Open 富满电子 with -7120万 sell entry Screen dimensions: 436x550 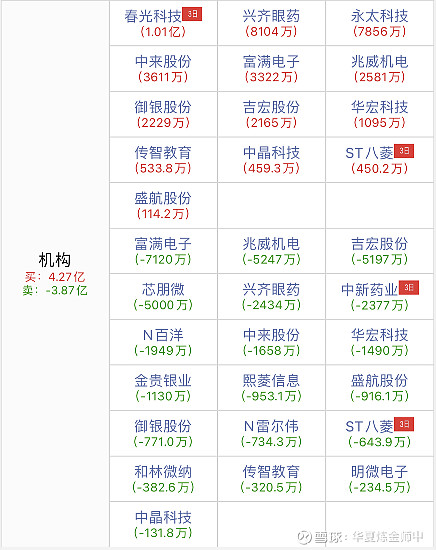coord(163,244)
